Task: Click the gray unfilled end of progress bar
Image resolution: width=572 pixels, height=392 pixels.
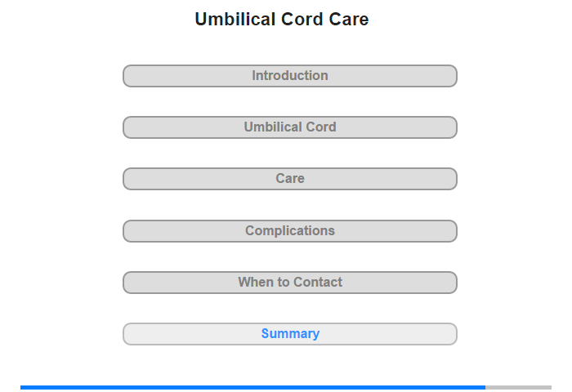Action: click(518, 387)
